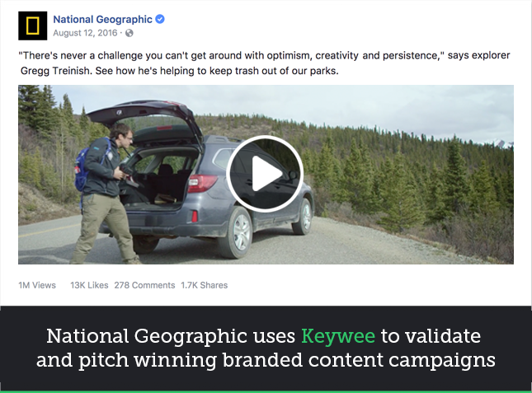
Task: Click the green Keywee word in banner
Action: pos(338,336)
